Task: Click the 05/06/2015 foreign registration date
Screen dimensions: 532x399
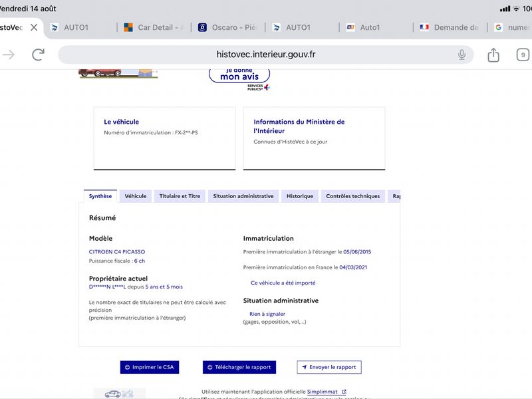Action: [x=357, y=252]
